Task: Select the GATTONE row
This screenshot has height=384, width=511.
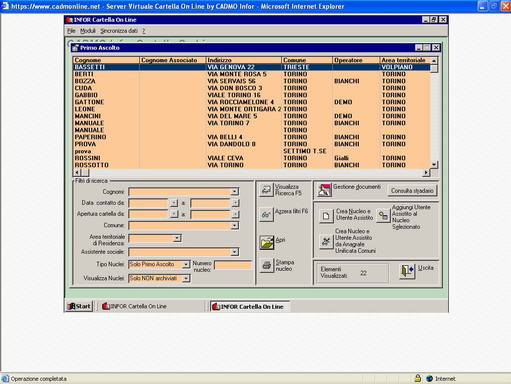Action: pos(251,102)
